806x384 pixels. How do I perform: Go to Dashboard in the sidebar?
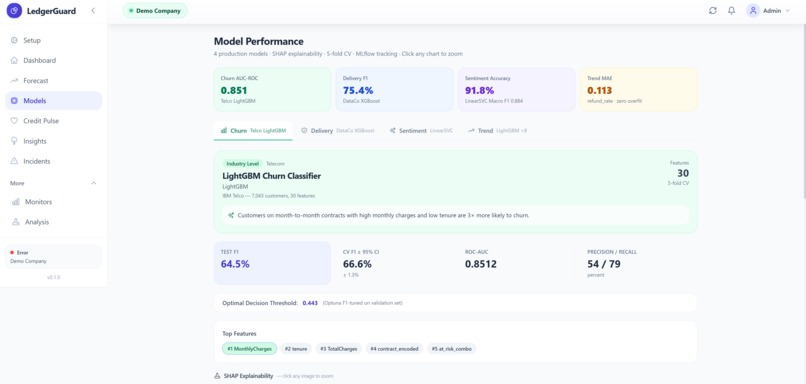coord(53,60)
